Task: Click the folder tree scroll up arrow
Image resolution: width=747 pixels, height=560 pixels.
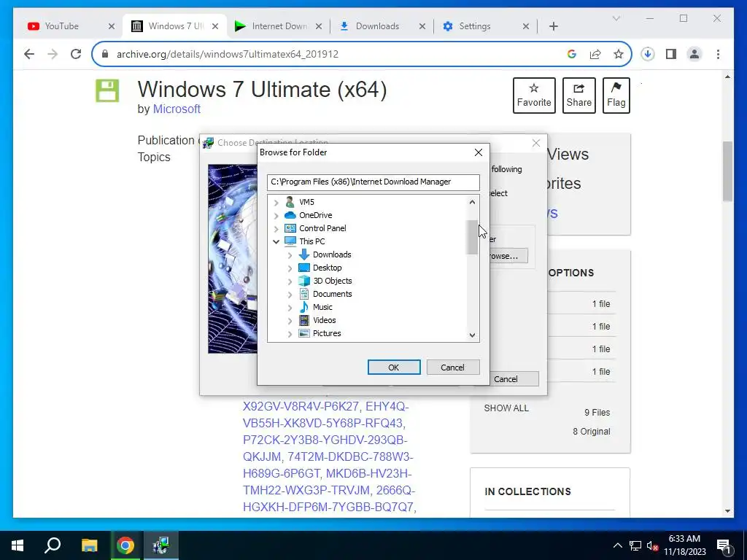Action: coord(472,202)
